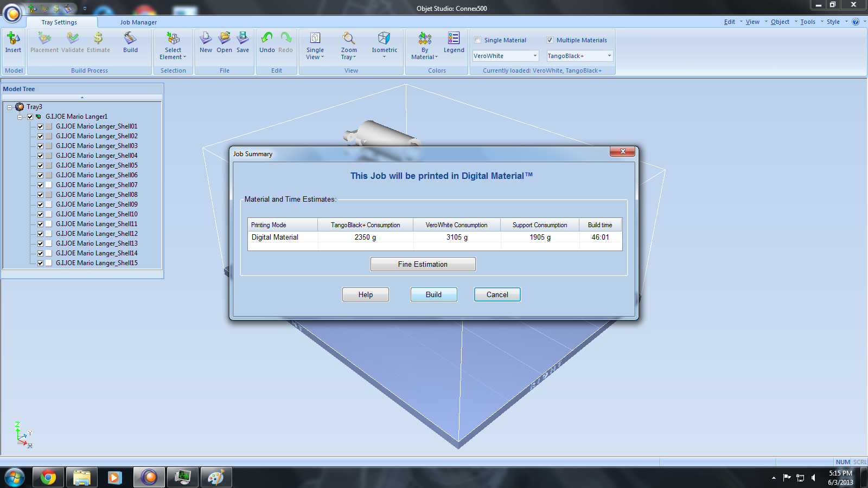Collapse the G.I.JOE Mario Langer1 node
This screenshot has width=868, height=488.
20,117
